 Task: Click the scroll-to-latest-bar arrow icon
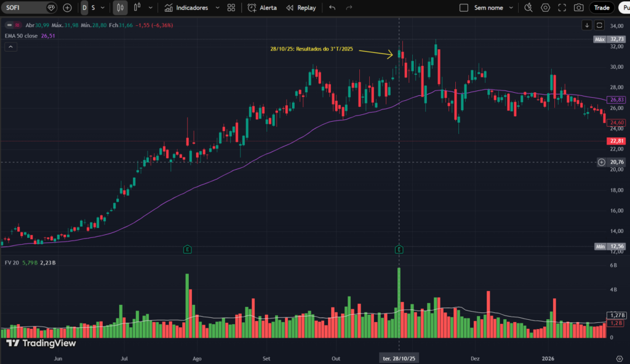pos(587,25)
